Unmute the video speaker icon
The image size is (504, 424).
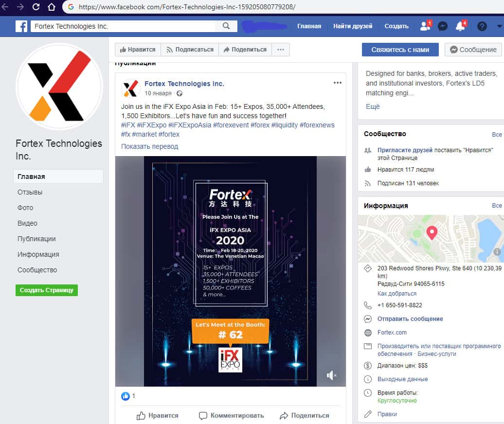(x=331, y=375)
